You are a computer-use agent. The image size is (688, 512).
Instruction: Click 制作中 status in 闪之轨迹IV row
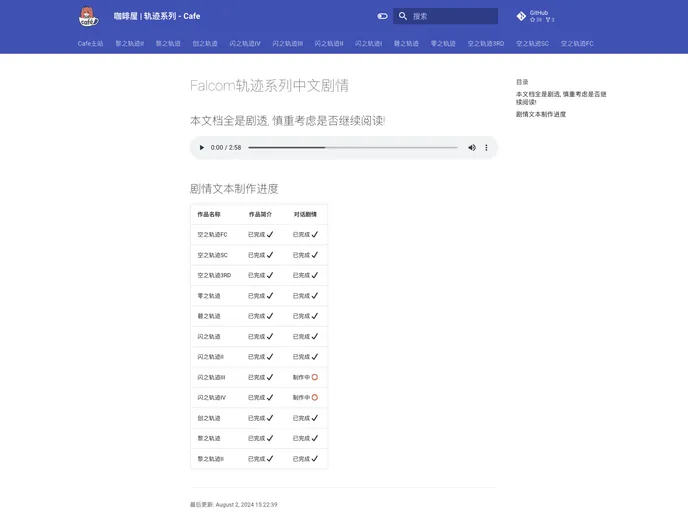click(305, 397)
